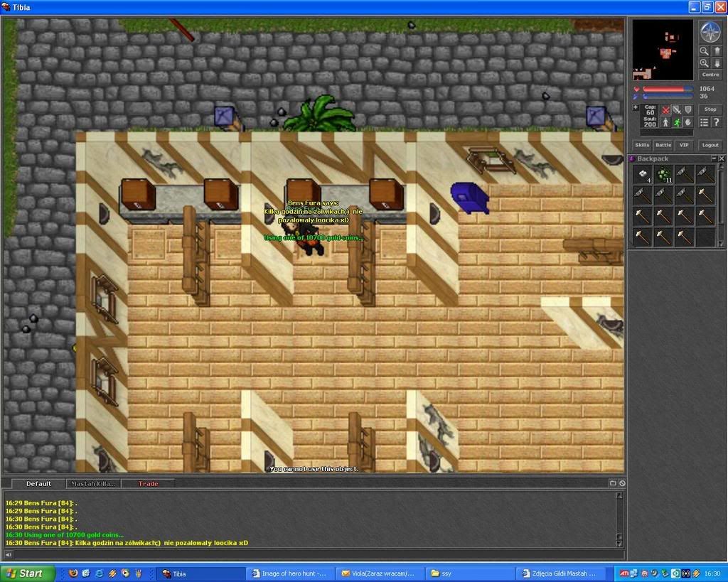Launch Internet Explorer from quick launch
The image size is (728, 582).
pos(99,573)
